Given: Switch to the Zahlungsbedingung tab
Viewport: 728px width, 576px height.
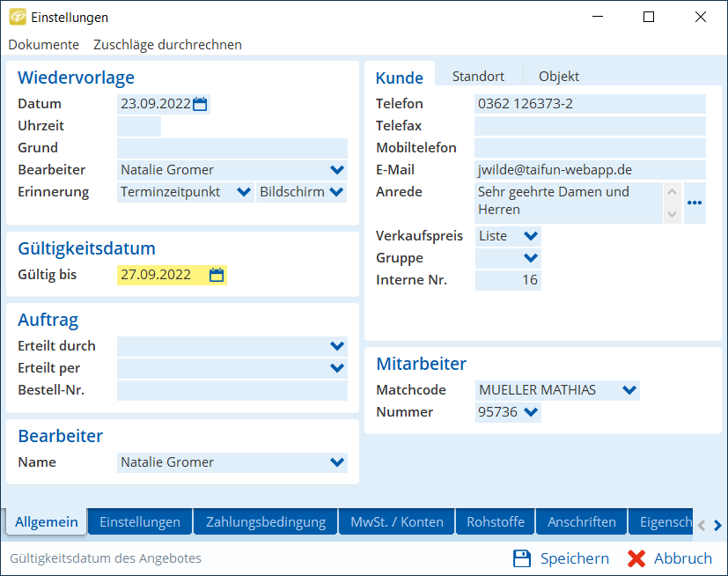Looking at the screenshot, I should pos(266,522).
